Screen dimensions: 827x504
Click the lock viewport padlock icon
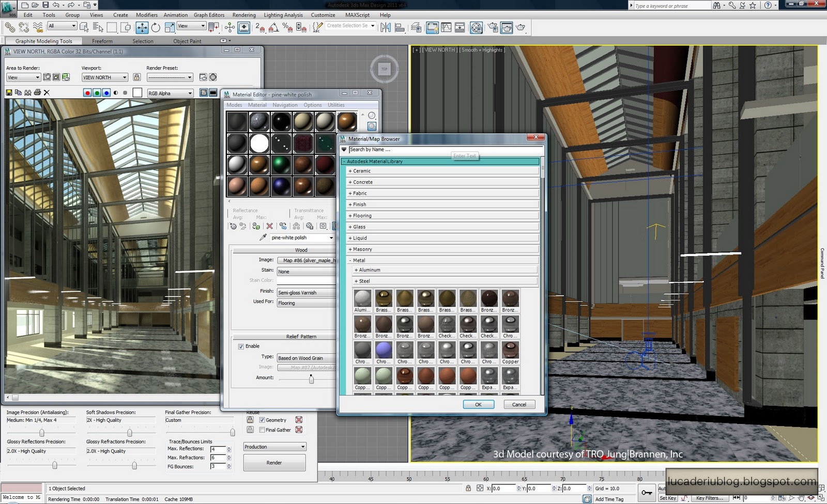(x=137, y=77)
